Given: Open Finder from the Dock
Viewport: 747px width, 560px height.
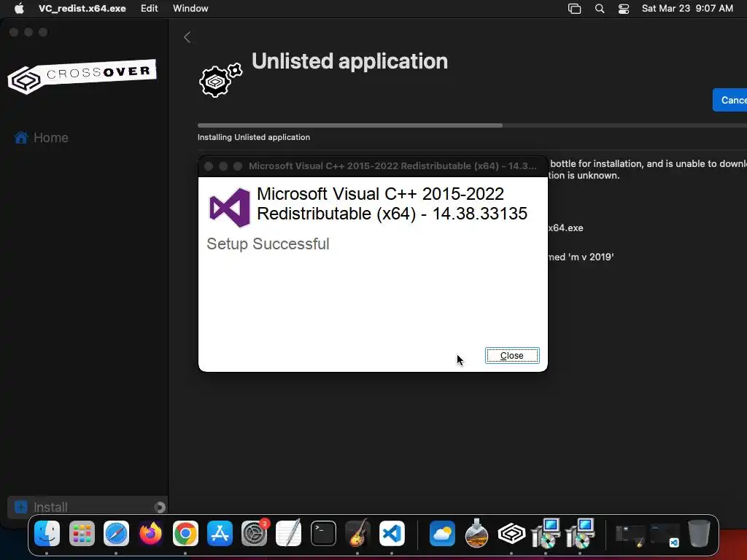Looking at the screenshot, I should click(47, 533).
